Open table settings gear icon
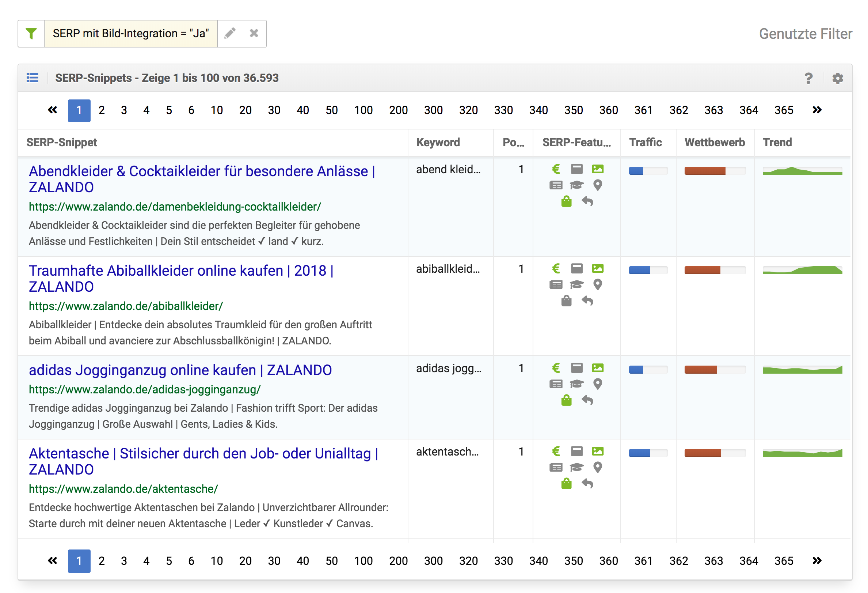This screenshot has height=593, width=868. pos(837,78)
